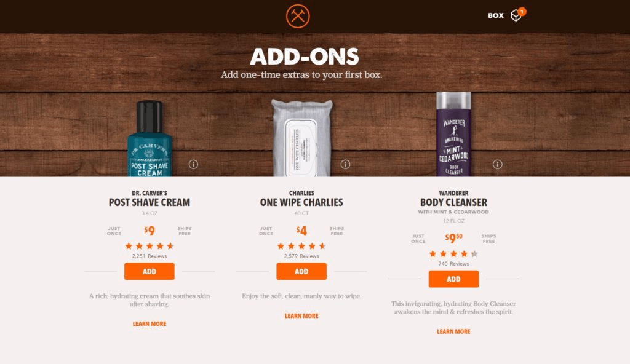Click the Mint Cedarwood cleanser bottle image
This screenshot has height=364, width=630.
coord(453,134)
